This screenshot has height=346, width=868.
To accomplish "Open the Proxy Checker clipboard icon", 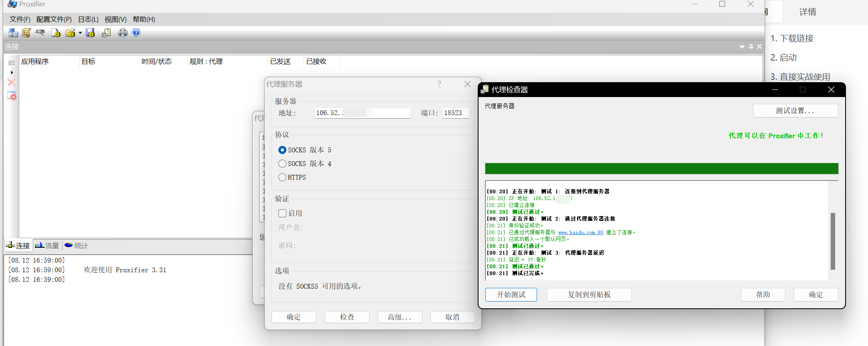I will [106, 33].
